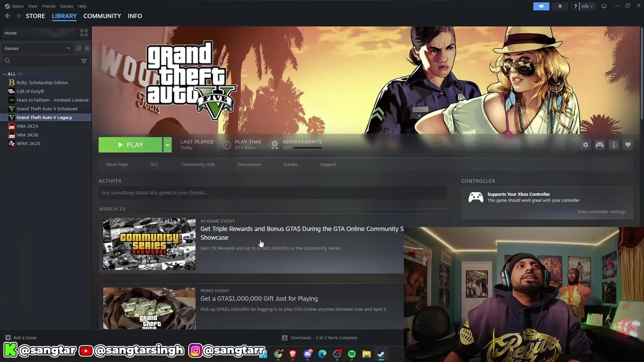Open the Support link
The height and width of the screenshot is (362, 644).
tap(328, 164)
